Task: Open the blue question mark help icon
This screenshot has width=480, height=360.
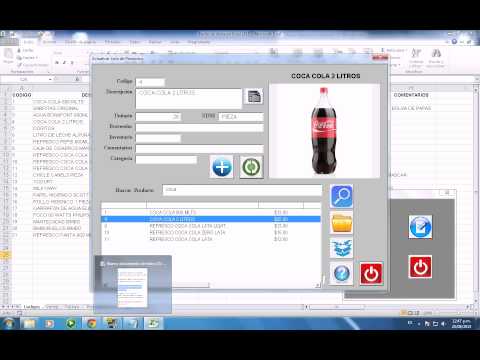Action: 341,273
